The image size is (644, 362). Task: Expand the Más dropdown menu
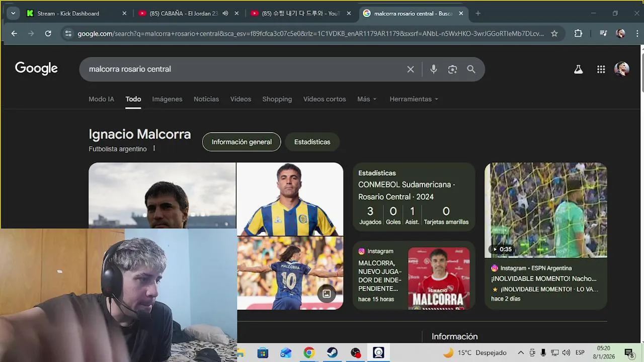(367, 99)
